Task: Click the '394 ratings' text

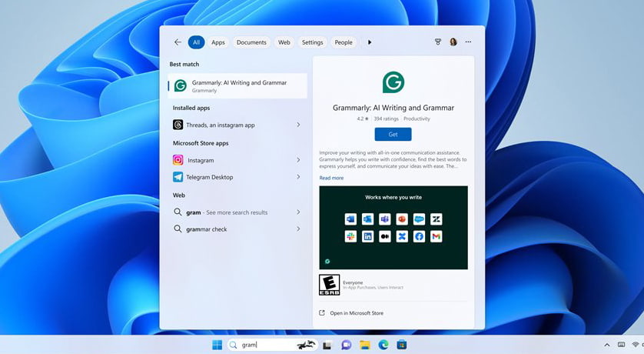Action: (x=386, y=119)
